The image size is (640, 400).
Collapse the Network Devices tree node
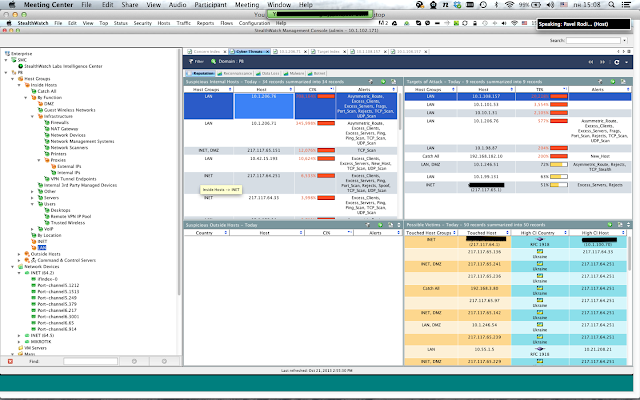[13, 267]
